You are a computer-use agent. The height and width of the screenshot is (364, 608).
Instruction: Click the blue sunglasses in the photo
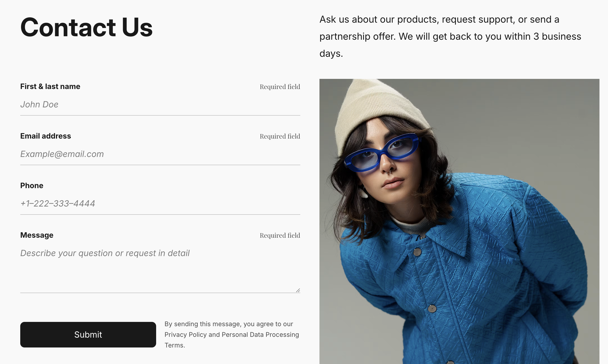(x=381, y=153)
